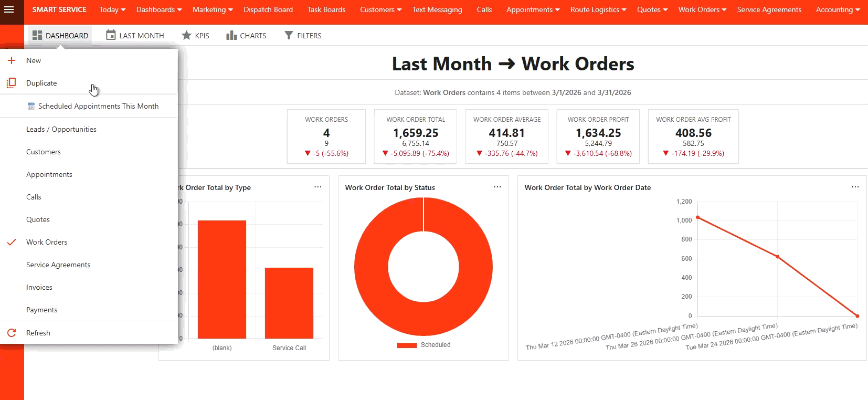Click the Service Call bar
868x400 pixels.
pyautogui.click(x=289, y=303)
